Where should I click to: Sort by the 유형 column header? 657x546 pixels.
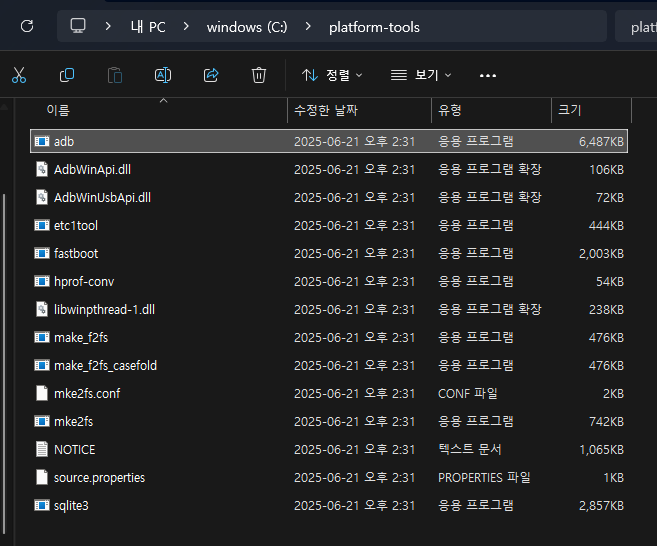450,111
